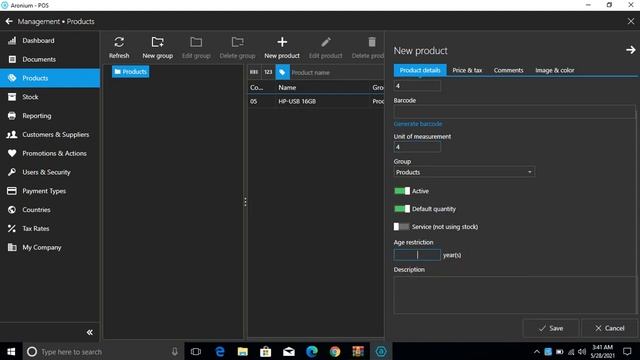Enable Service (not using stock) switch

(x=402, y=227)
